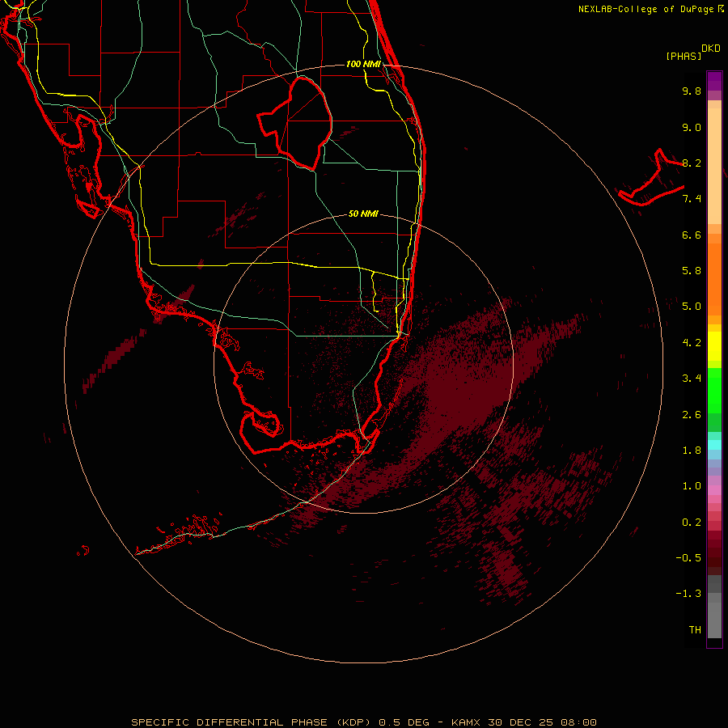This screenshot has width=728, height=728.
Task: Click the 1.8 color scale value
Action: [692, 451]
